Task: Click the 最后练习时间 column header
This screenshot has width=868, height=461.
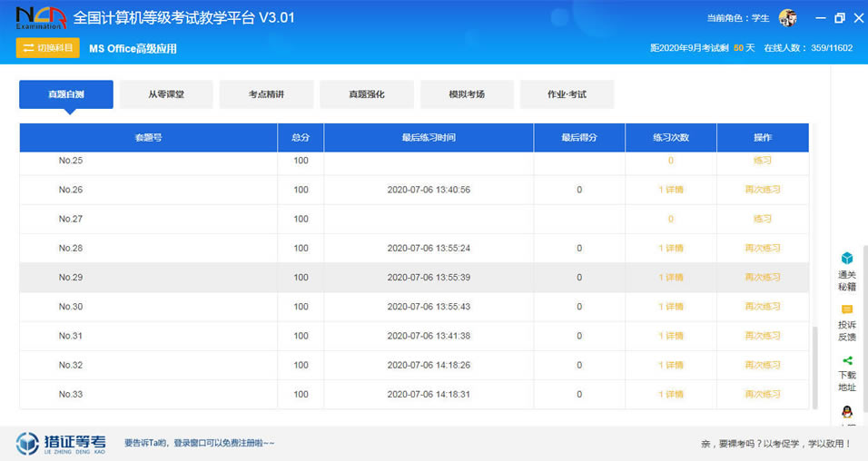Action: [429, 138]
